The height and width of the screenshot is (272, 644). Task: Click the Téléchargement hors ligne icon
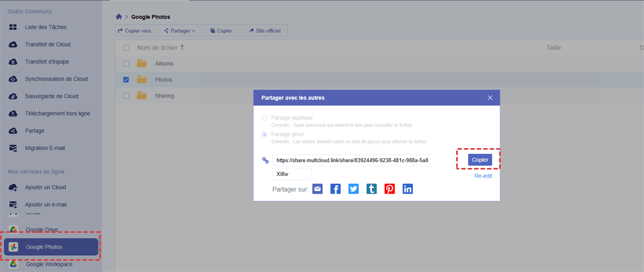coord(13,114)
